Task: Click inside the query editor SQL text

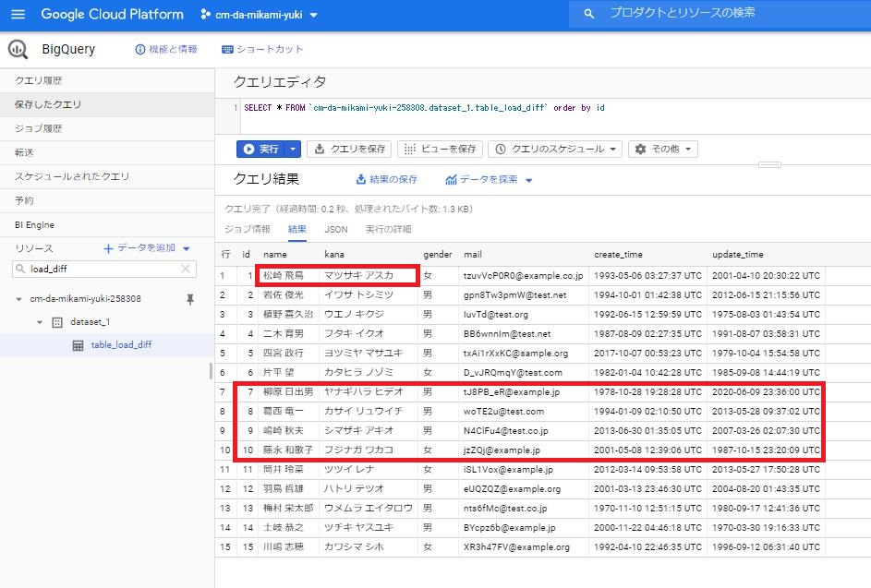Action: coord(416,108)
